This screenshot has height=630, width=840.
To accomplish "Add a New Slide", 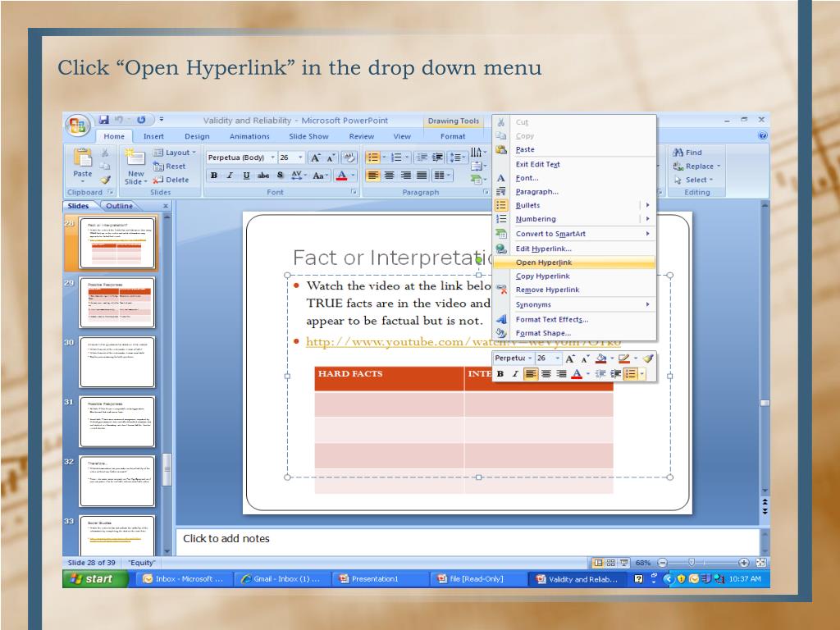I will [135, 167].
